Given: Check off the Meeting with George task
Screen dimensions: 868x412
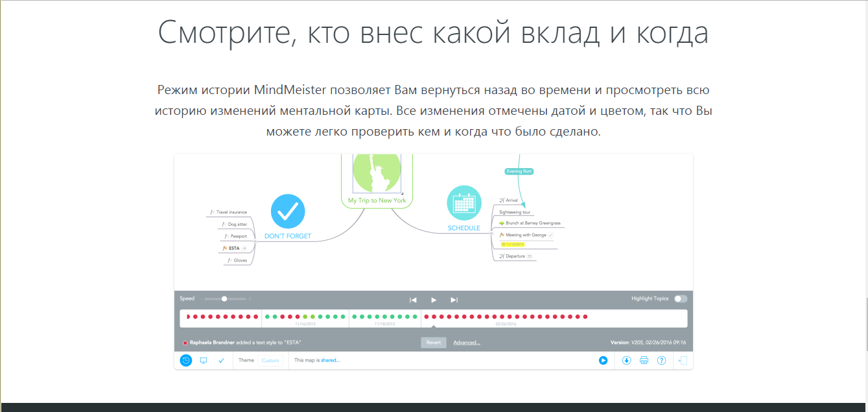Looking at the screenshot, I should coord(550,235).
